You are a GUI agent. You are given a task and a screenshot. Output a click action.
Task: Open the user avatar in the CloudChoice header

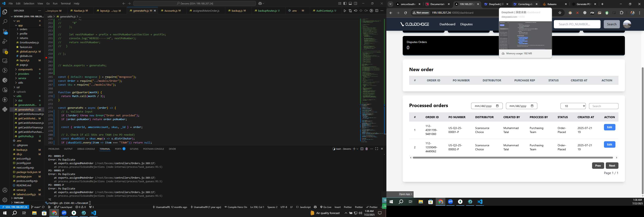pyautogui.click(x=627, y=24)
